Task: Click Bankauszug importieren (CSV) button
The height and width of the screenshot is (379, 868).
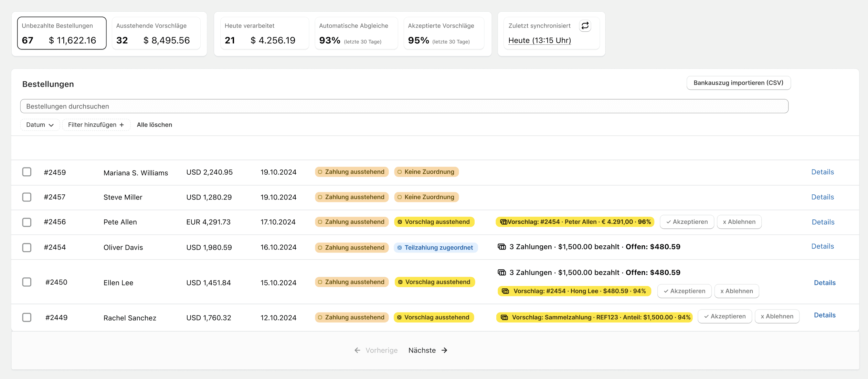Action: click(739, 83)
